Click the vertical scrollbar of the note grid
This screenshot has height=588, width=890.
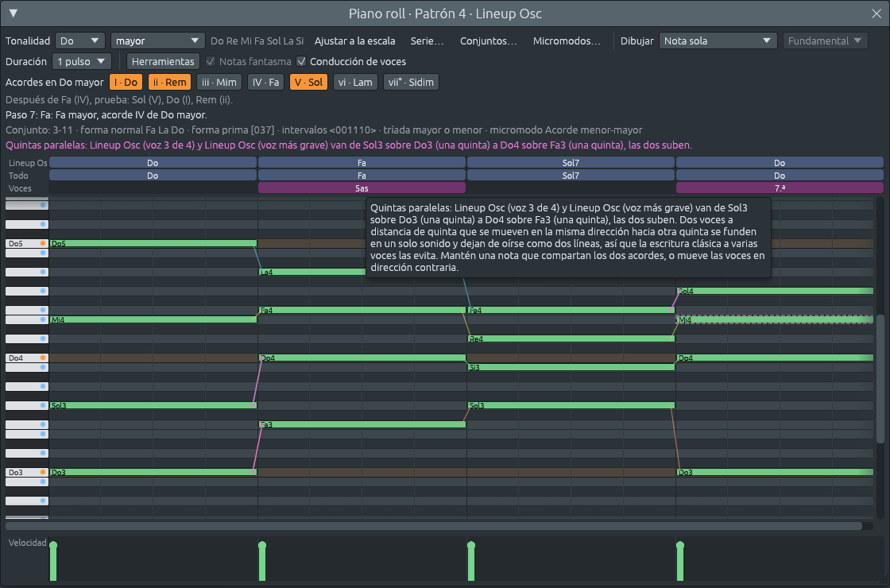tap(880, 378)
